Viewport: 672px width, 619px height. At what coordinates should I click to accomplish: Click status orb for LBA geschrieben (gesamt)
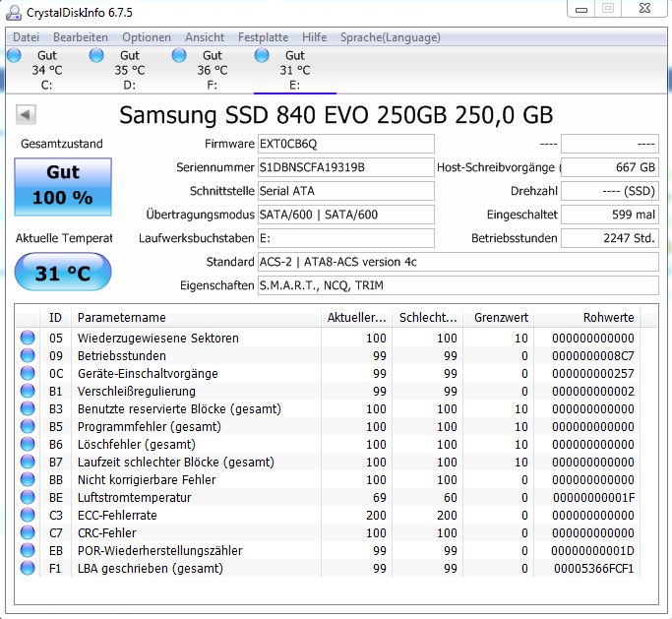pyautogui.click(x=28, y=568)
